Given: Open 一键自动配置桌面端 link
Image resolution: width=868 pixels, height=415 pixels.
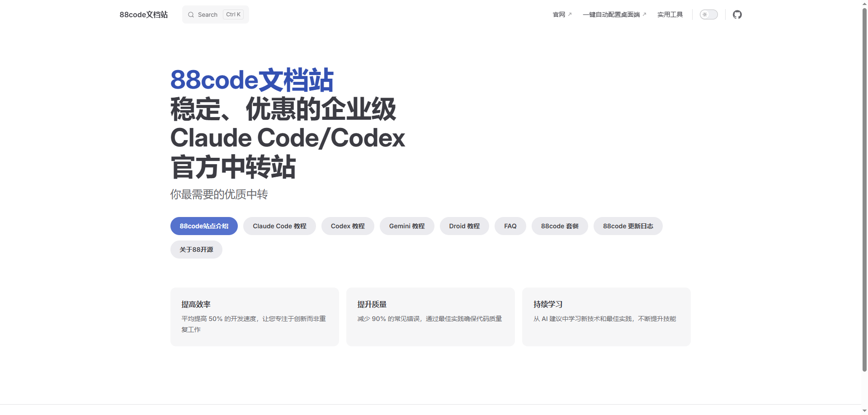Looking at the screenshot, I should (x=611, y=14).
